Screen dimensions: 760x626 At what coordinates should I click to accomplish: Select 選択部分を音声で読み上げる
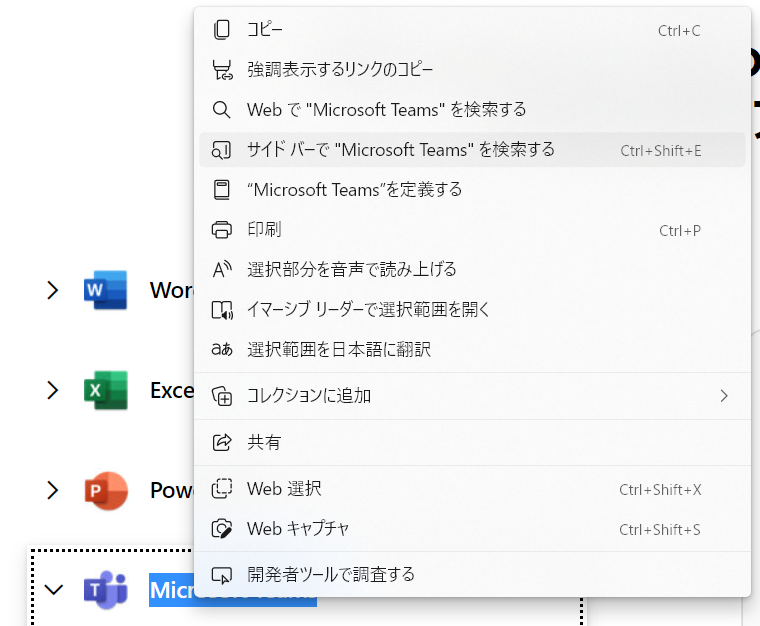pos(472,269)
